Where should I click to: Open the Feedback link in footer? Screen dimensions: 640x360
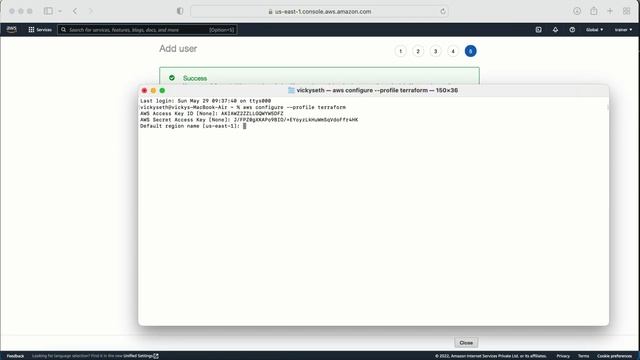pyautogui.click(x=15, y=356)
